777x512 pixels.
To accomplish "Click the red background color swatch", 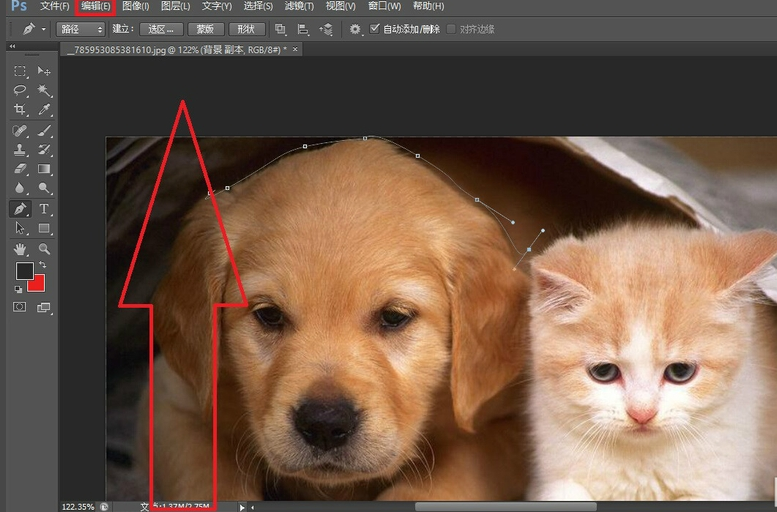I will click(37, 283).
